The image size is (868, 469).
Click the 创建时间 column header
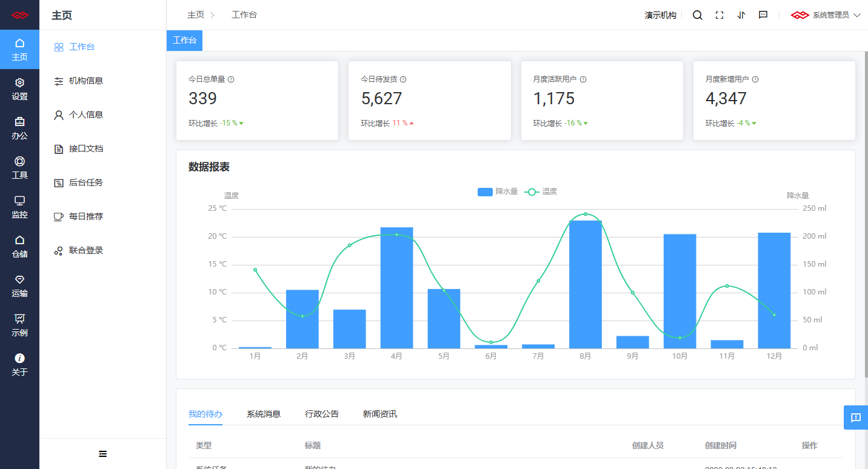coord(721,445)
